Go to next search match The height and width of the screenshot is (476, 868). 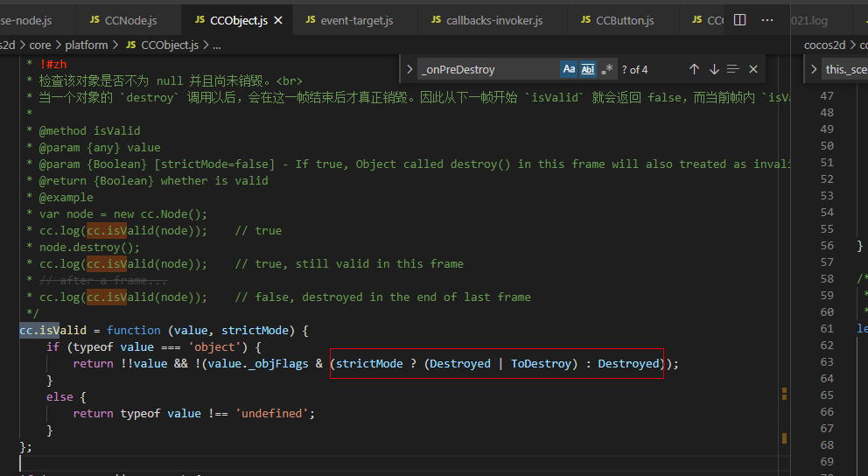[x=714, y=69]
